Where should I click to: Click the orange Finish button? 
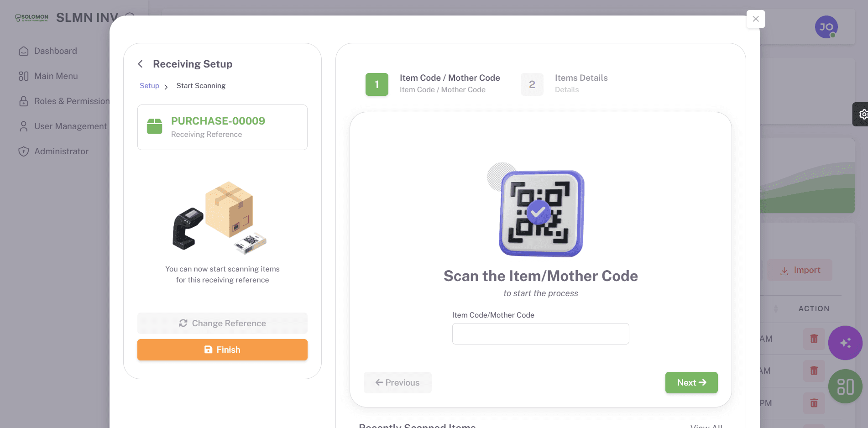[x=222, y=350]
